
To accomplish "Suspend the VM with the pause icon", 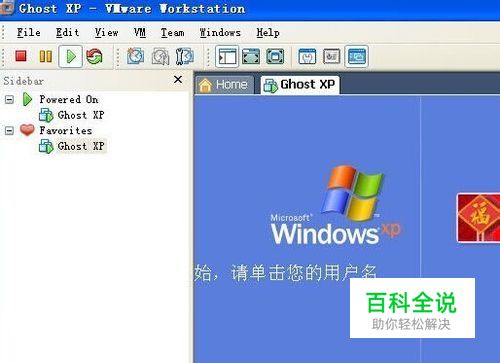I will [x=46, y=56].
